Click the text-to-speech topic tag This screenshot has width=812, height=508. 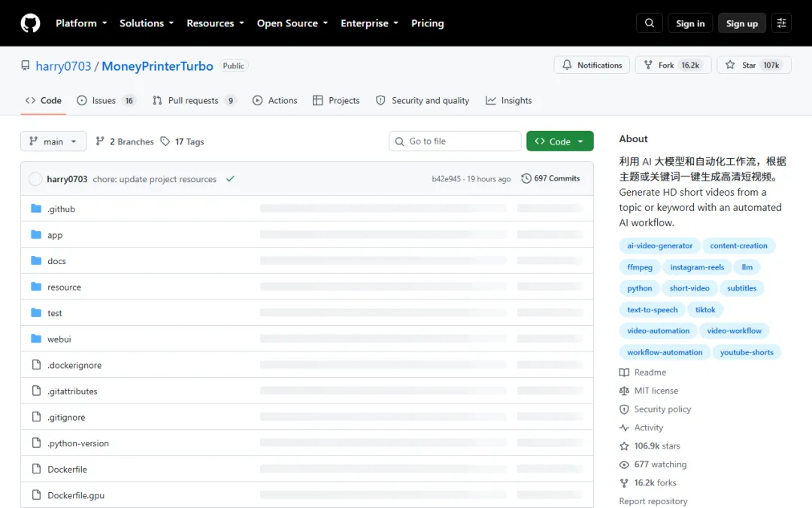click(x=652, y=310)
